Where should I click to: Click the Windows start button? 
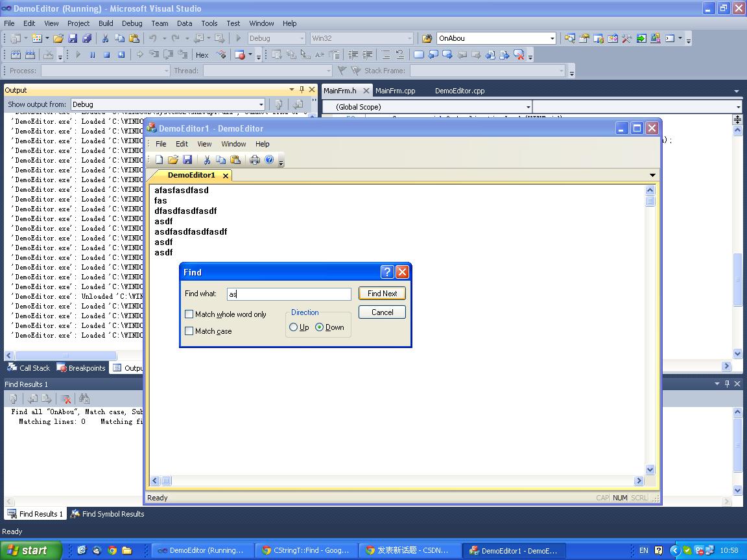[x=30, y=550]
